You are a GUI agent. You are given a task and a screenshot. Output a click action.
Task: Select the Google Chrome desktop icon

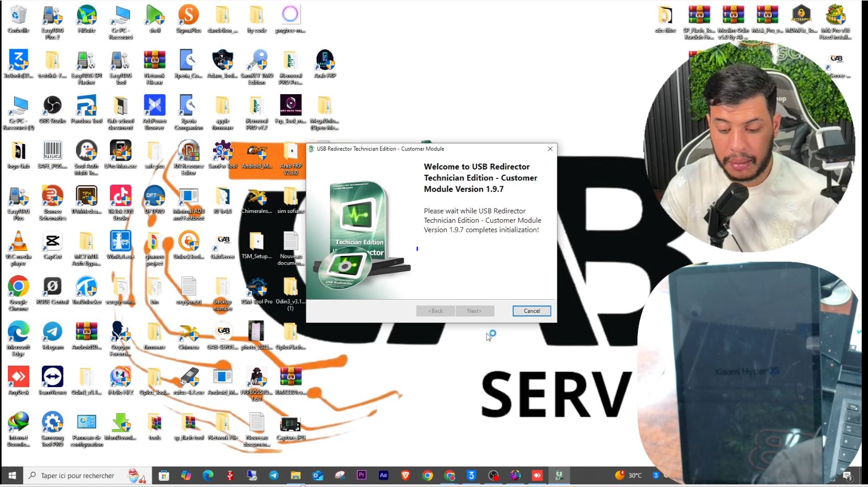[18, 293]
